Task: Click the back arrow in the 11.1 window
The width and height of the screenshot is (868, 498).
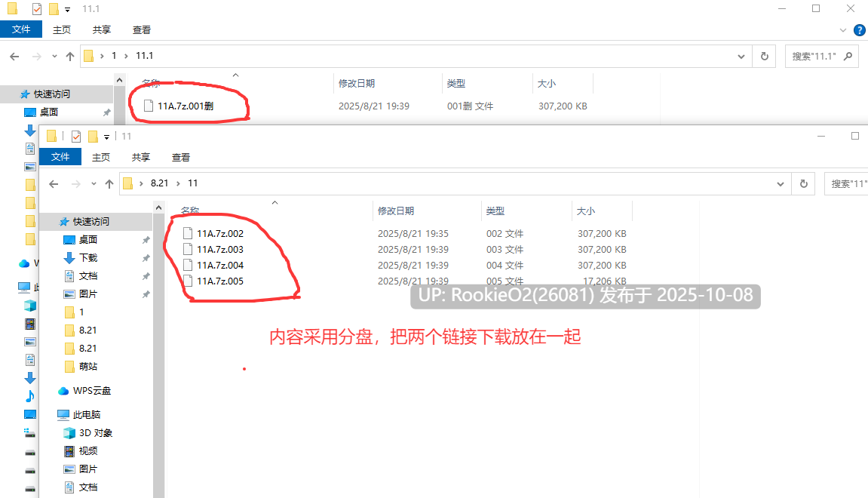Action: (14, 57)
